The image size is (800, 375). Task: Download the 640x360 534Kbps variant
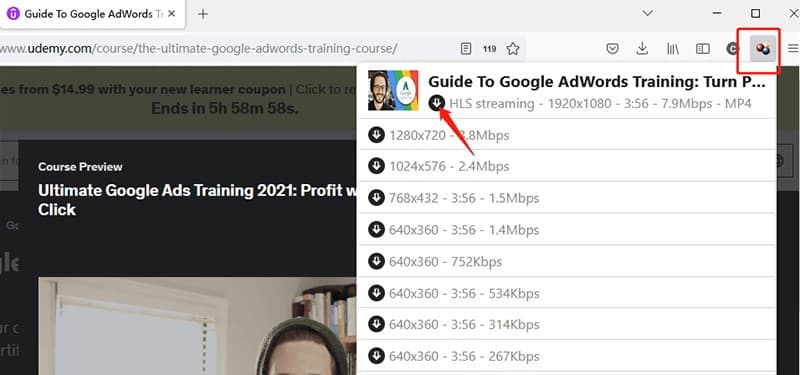pyautogui.click(x=376, y=293)
